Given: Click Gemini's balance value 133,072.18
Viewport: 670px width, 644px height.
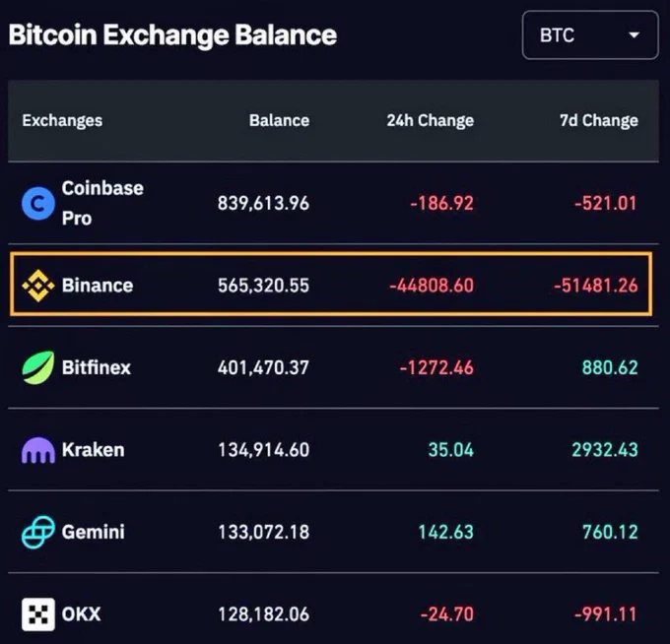Looking at the screenshot, I should 264,532.
